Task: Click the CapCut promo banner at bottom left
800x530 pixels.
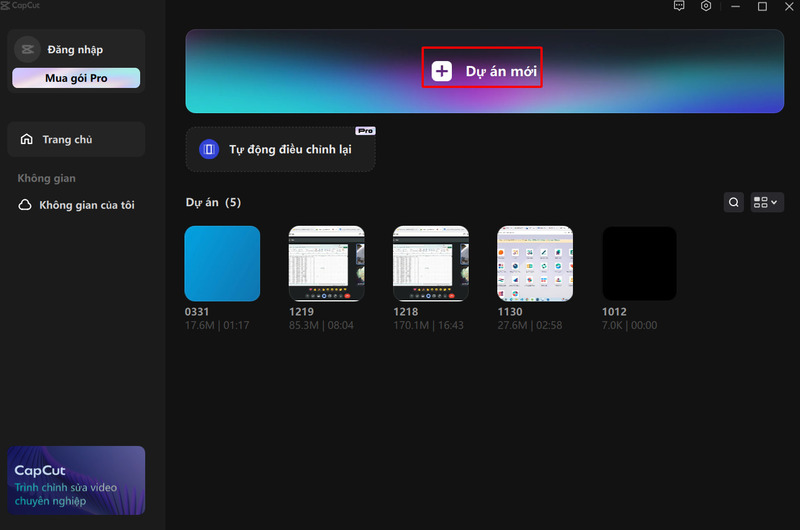Action: tap(76, 480)
